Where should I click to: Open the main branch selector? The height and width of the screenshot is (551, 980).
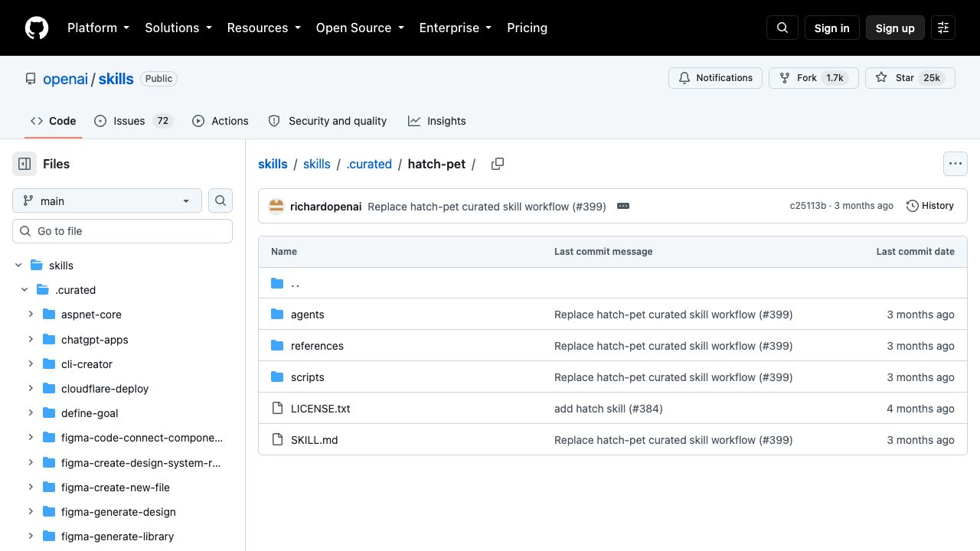107,201
